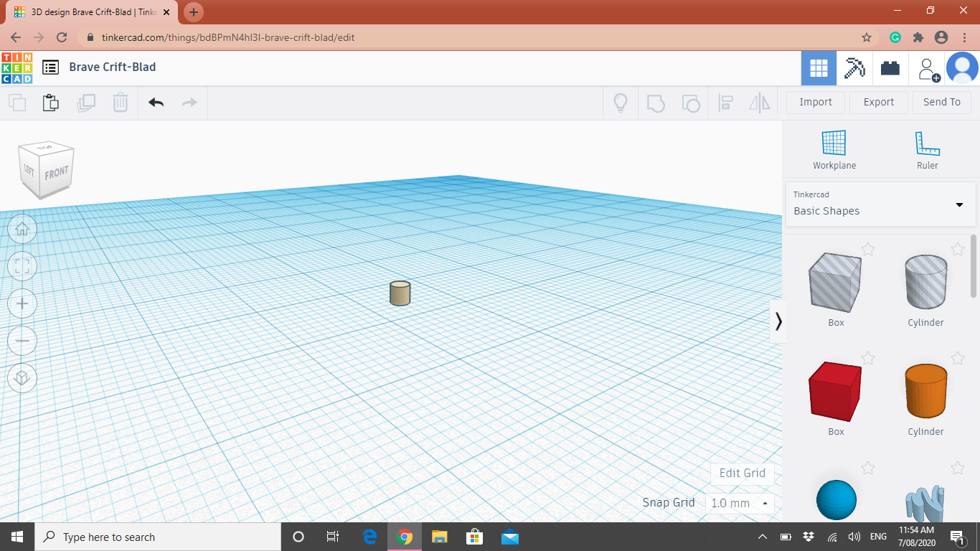
Task: Click the Windows taskbar search box
Action: click(158, 537)
